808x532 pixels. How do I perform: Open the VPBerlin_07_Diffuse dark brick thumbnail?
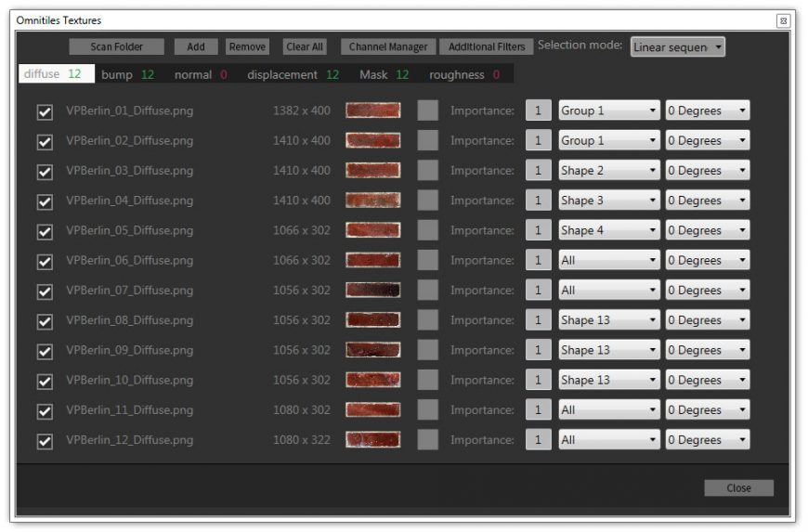pos(372,290)
